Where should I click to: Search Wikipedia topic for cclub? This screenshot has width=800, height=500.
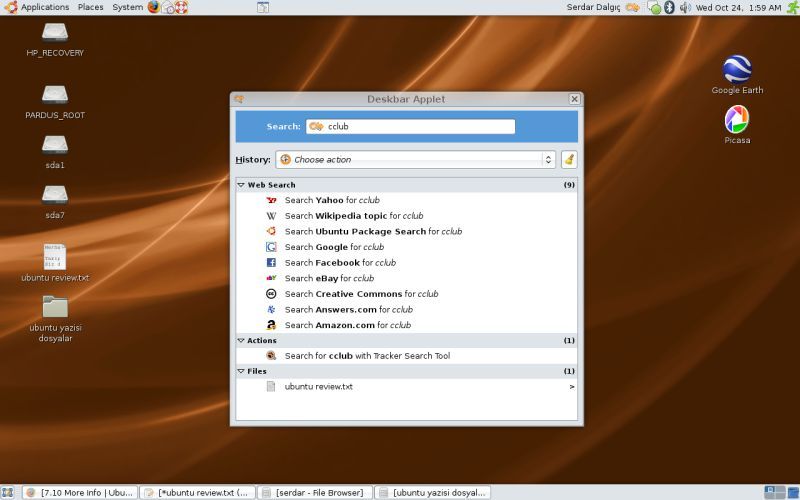point(353,216)
